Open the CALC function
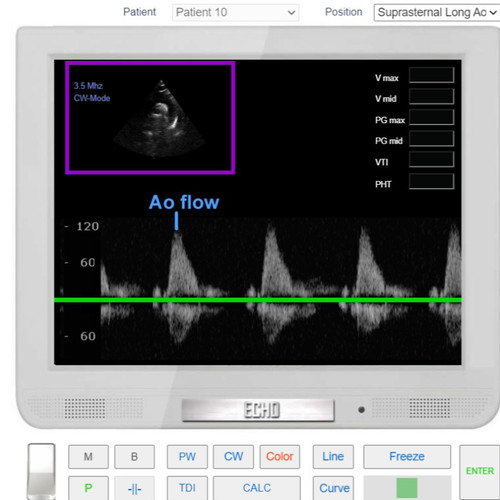The height and width of the screenshot is (500, 500). [x=257, y=488]
